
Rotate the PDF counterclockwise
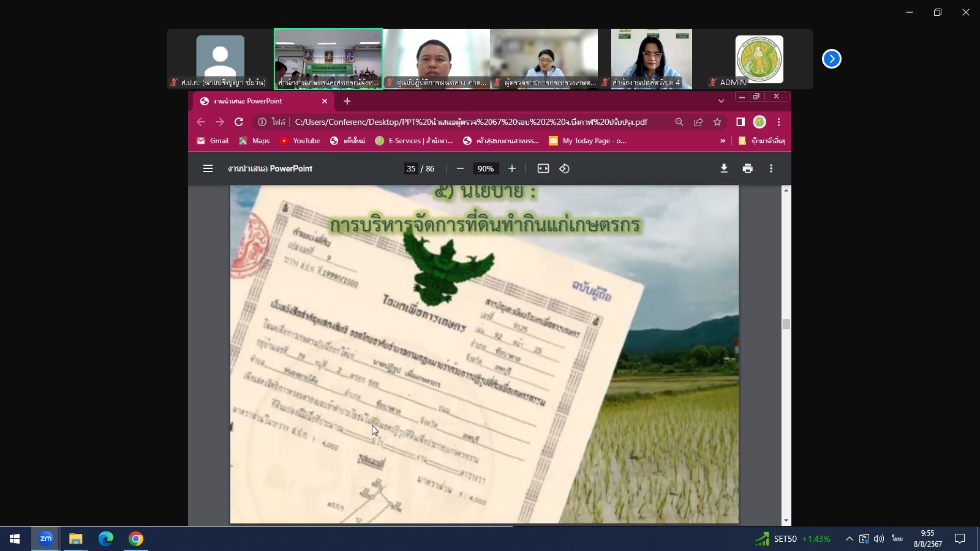pos(565,168)
